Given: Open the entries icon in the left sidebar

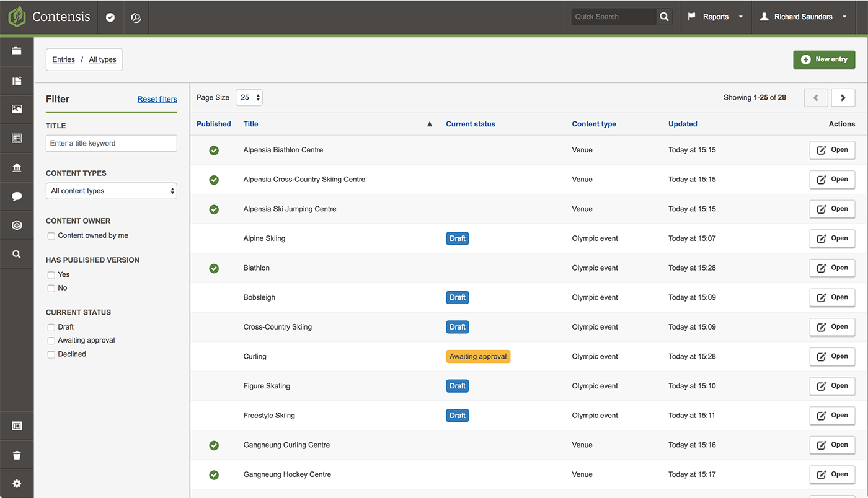Looking at the screenshot, I should (x=17, y=81).
